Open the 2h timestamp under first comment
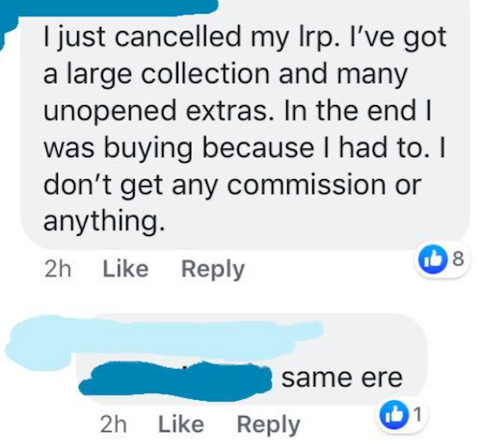 (x=58, y=269)
